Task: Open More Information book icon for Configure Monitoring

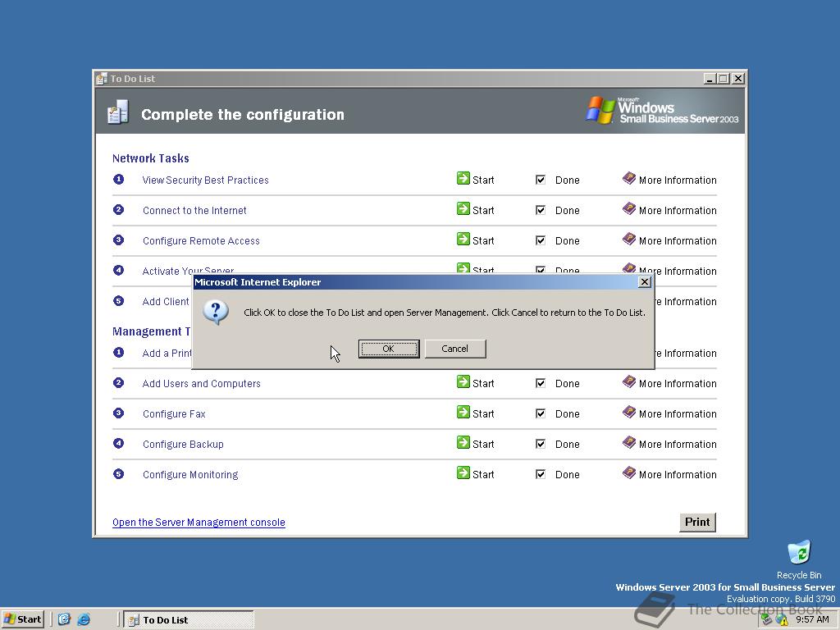Action: click(629, 472)
